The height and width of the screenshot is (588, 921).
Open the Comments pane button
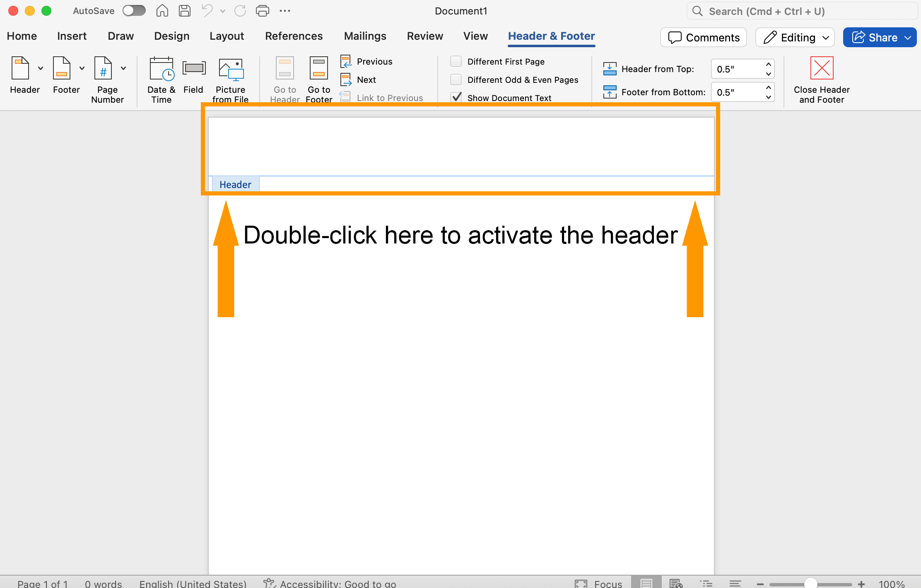pyautogui.click(x=704, y=38)
